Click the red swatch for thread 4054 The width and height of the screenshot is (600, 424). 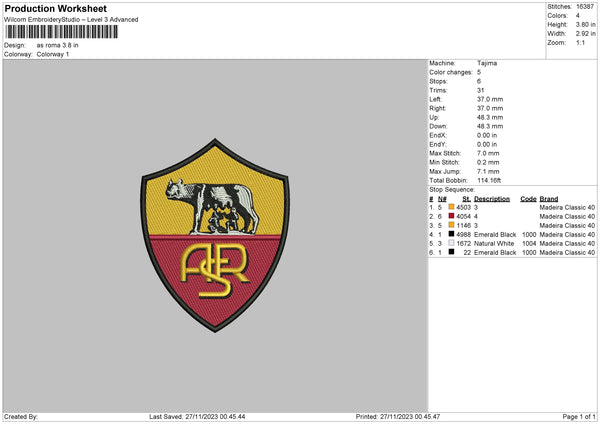(x=451, y=216)
